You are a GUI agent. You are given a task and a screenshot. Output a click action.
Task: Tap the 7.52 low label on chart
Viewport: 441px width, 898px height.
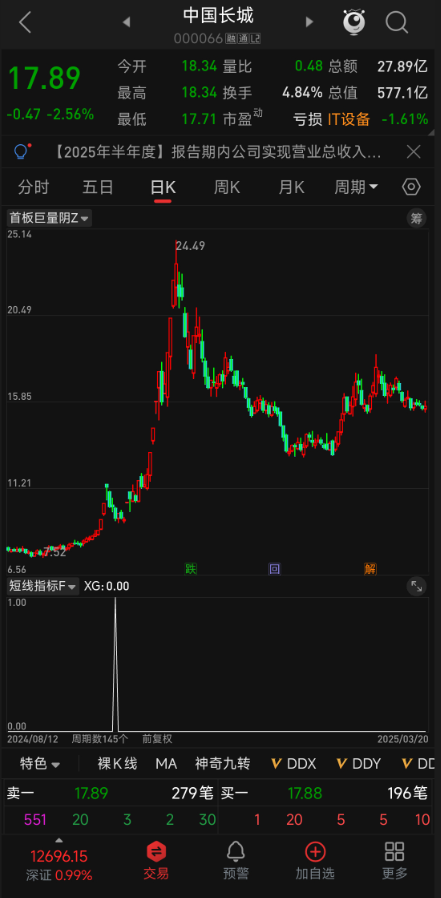pos(55,553)
